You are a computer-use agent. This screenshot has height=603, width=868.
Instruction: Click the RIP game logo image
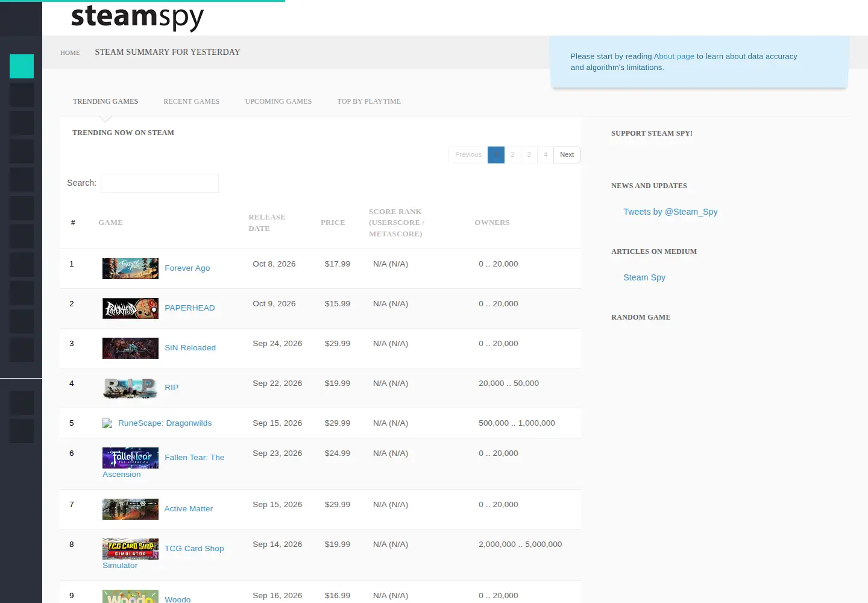130,388
